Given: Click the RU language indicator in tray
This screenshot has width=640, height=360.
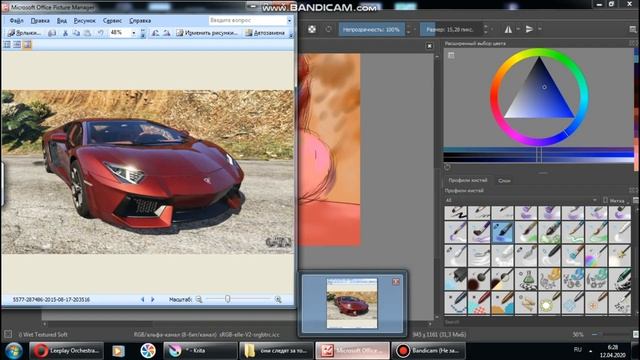Looking at the screenshot, I should pyautogui.click(x=577, y=350).
